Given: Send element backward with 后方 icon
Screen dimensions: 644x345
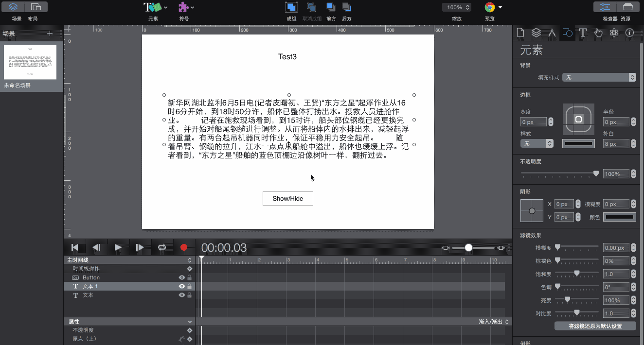Looking at the screenshot, I should [346, 7].
